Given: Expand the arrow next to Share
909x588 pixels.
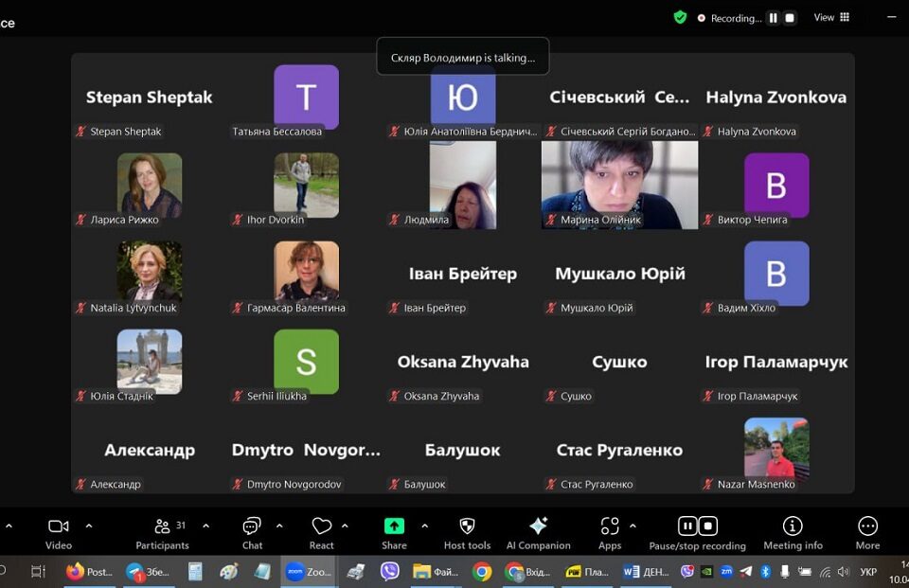Looking at the screenshot, I should tap(424, 526).
